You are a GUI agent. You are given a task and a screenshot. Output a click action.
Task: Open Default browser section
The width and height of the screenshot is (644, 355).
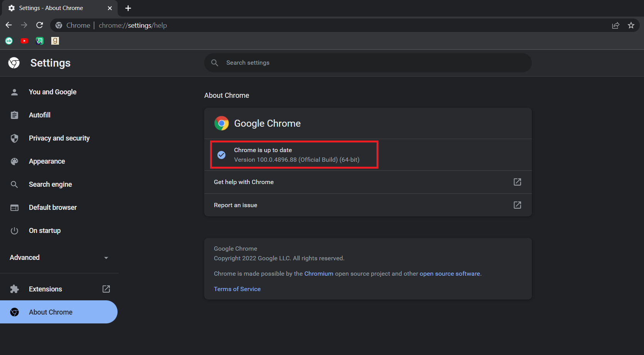pyautogui.click(x=59, y=208)
